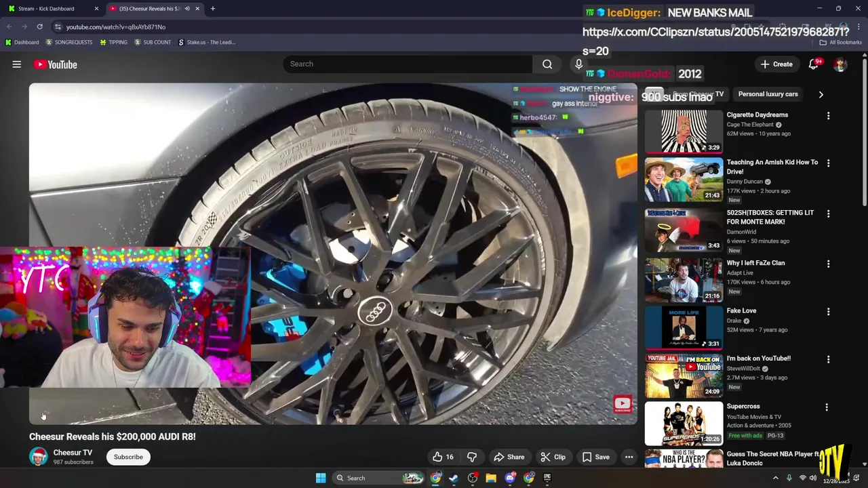Open YouTube notifications bell
Image resolution: width=868 pixels, height=488 pixels.
[814, 64]
